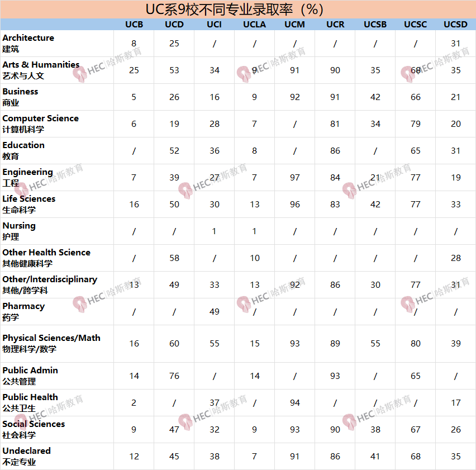Select Computer Science UCSC value 79

(416, 124)
